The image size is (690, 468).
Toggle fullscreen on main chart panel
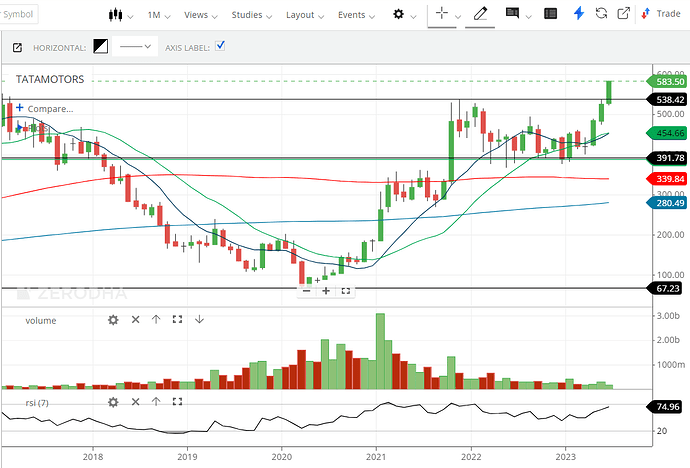coord(346,291)
